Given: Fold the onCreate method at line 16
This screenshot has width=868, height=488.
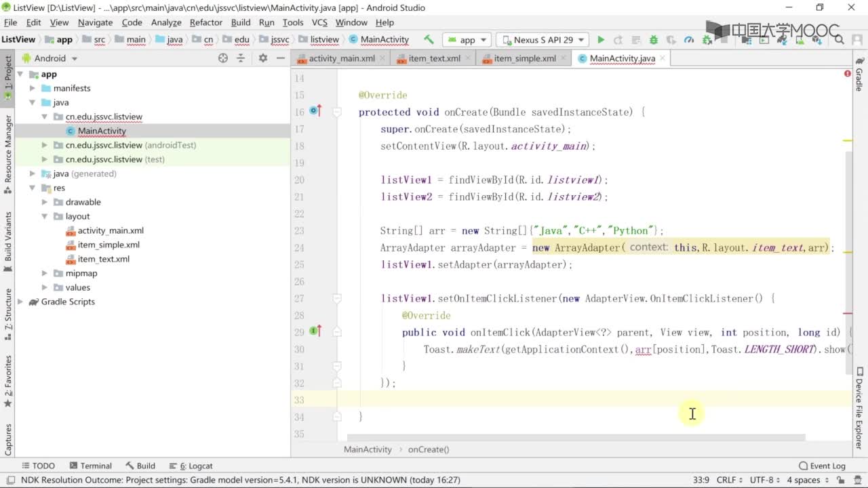Looking at the screenshot, I should 337,112.
